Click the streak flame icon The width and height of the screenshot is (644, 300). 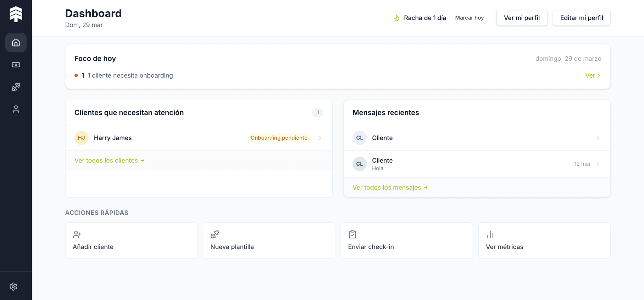(397, 18)
